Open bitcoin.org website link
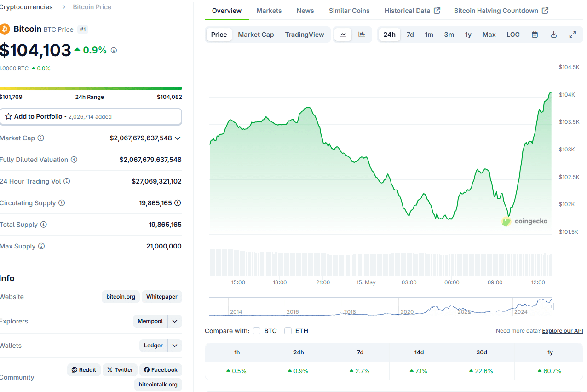587x392 pixels. coord(121,297)
